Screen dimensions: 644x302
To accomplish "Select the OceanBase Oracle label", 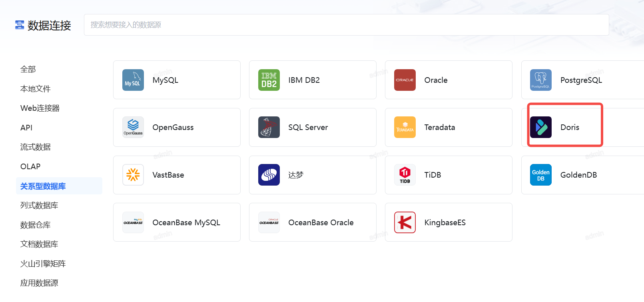I will (x=321, y=222).
